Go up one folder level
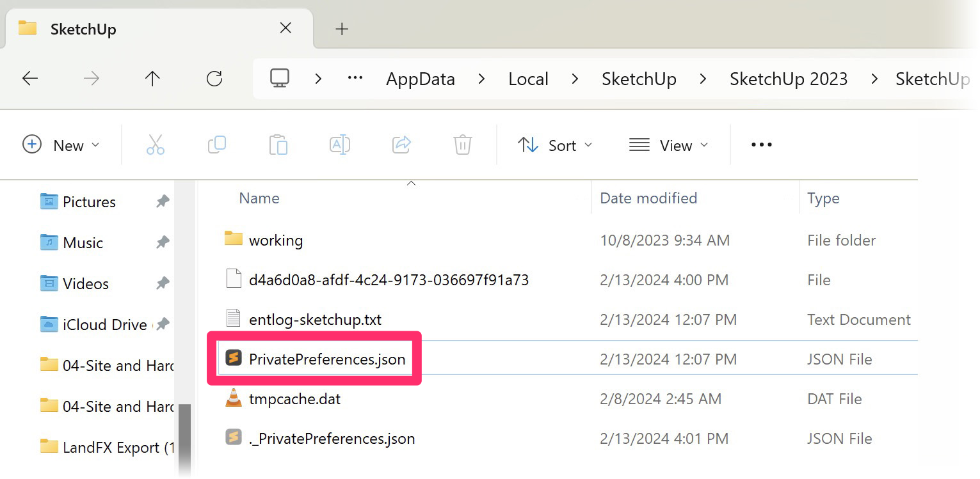980x479 pixels. (x=152, y=79)
